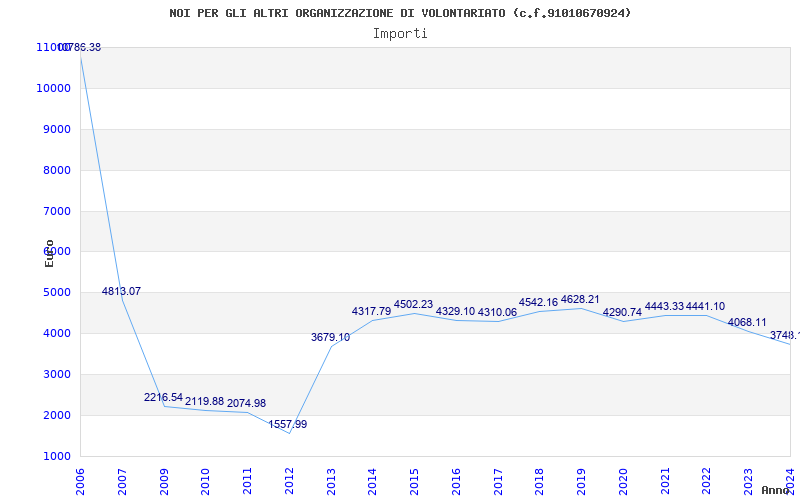The height and width of the screenshot is (500, 800).
Task: Click the Anno x-axis title
Action: pos(775,490)
